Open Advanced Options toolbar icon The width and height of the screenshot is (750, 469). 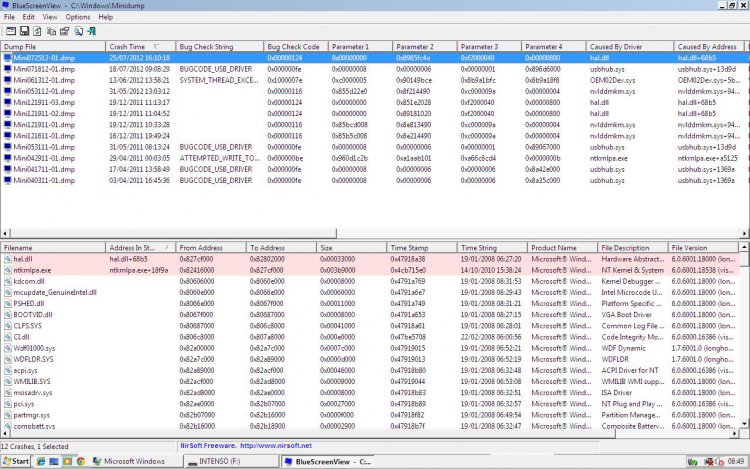(x=11, y=31)
